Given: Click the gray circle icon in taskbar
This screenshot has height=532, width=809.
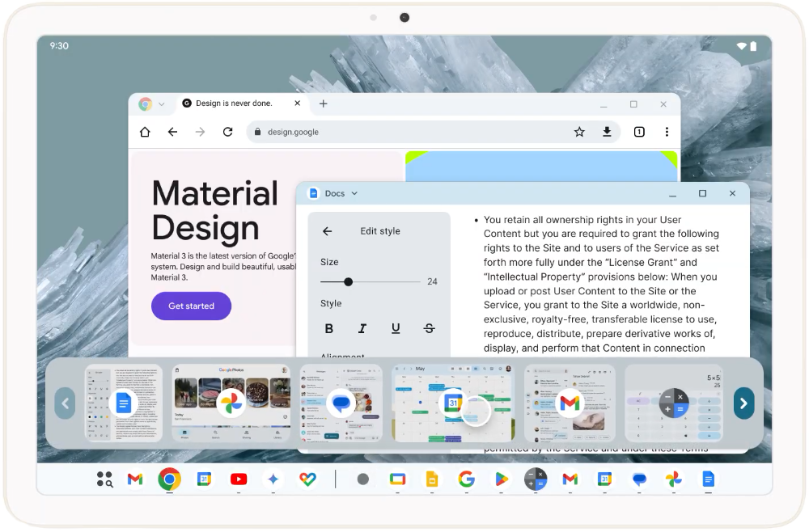Looking at the screenshot, I should point(363,479).
